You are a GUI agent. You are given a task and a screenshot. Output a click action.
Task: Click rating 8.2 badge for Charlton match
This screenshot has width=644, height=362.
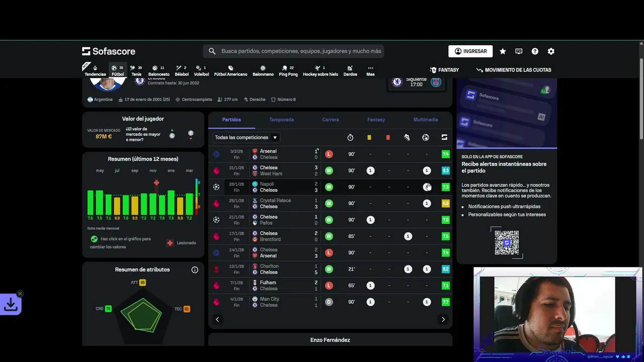click(x=445, y=269)
